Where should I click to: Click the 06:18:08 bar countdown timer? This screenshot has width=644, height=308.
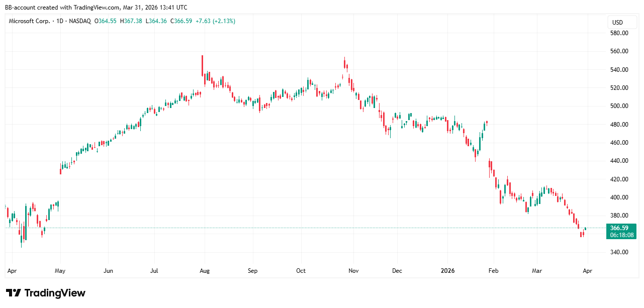[622, 235]
